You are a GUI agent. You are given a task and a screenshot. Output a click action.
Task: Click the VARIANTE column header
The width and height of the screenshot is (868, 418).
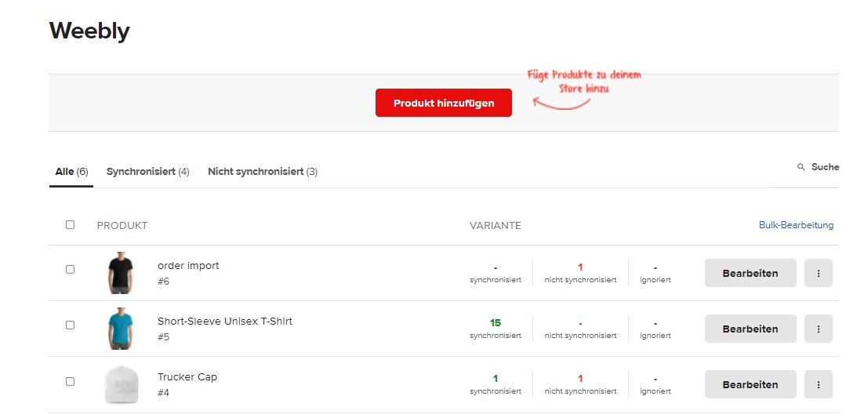point(496,225)
